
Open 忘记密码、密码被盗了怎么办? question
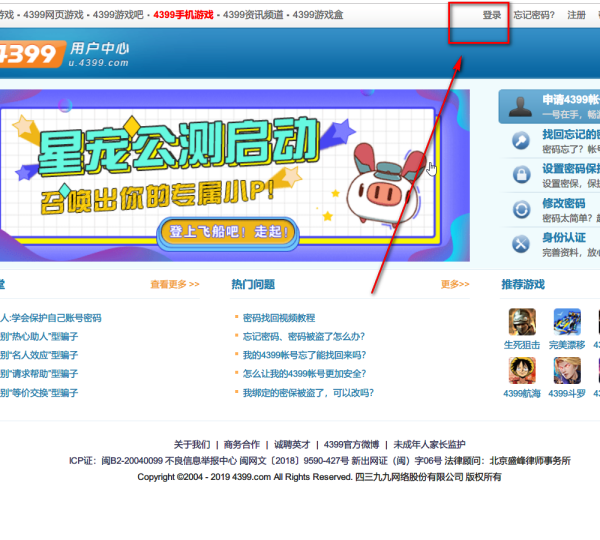click(304, 337)
